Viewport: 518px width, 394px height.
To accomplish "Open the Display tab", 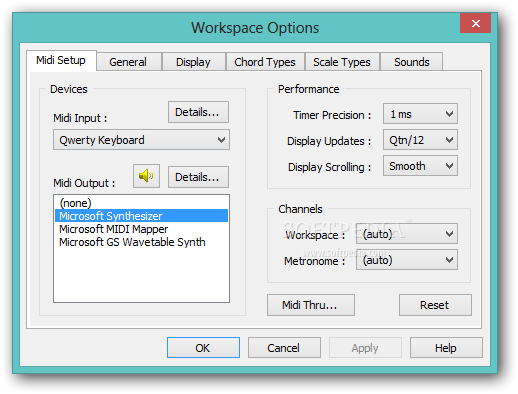I will coord(193,62).
